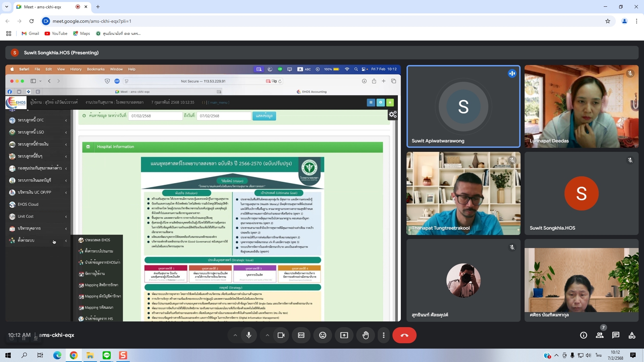The image size is (644, 362).
Task: Open a new Chrome tab
Action: (98, 7)
